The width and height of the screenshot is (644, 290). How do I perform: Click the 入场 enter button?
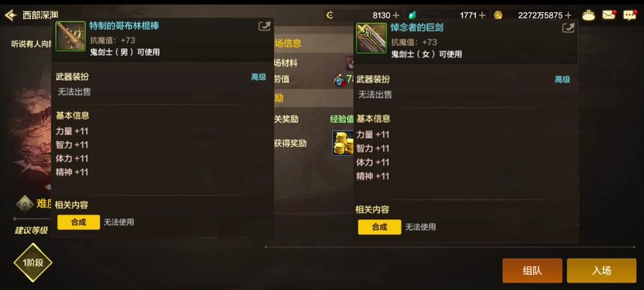(602, 271)
